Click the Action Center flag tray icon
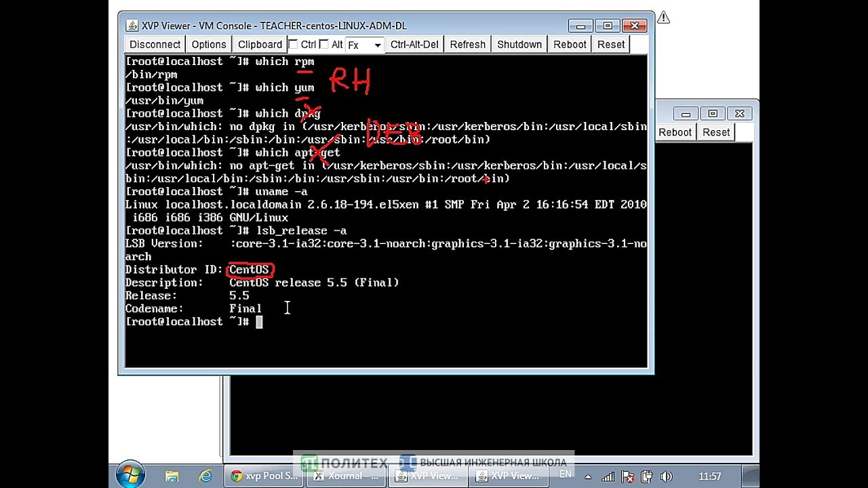Viewport: 868px width, 488px height. [627, 477]
